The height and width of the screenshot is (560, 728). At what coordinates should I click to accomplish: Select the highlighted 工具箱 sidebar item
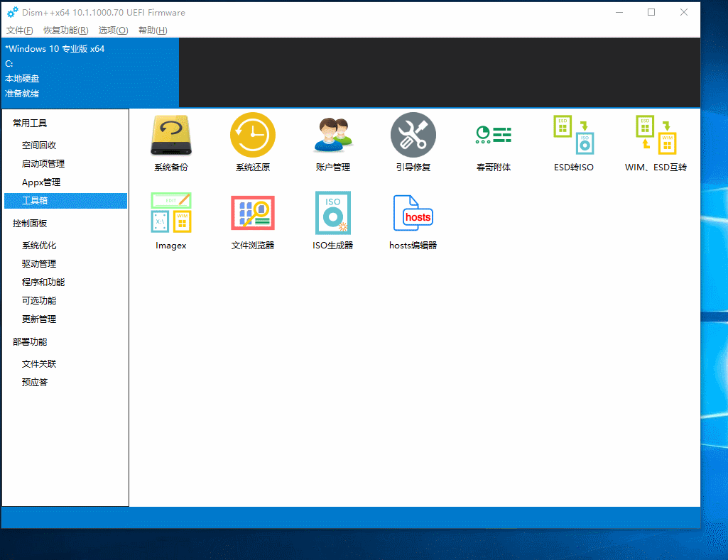tap(65, 200)
